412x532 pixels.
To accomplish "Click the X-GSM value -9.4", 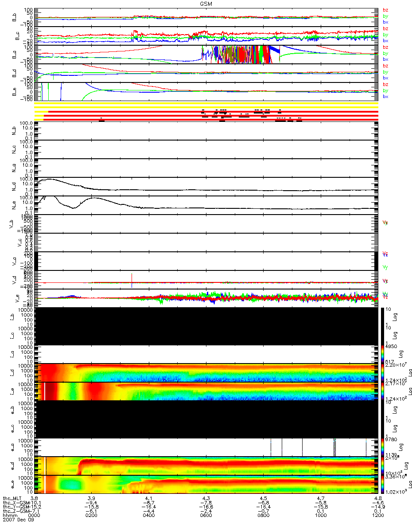I will [92, 503].
